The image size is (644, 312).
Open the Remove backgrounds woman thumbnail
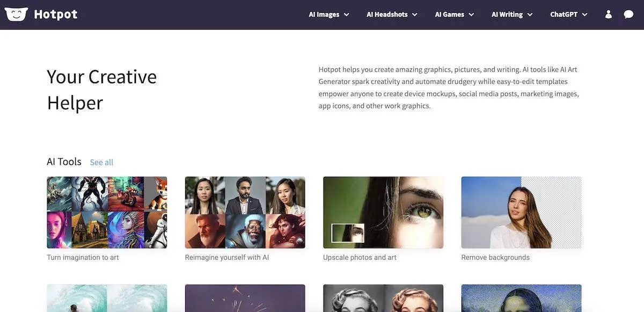coord(521,213)
